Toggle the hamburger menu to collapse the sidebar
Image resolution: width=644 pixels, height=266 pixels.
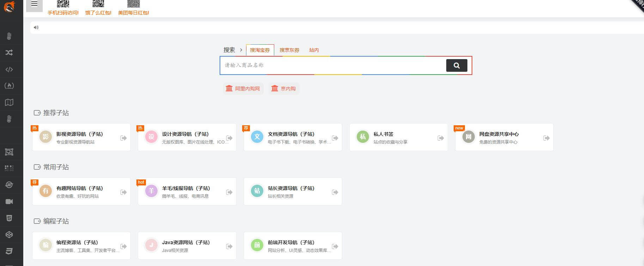34,5
